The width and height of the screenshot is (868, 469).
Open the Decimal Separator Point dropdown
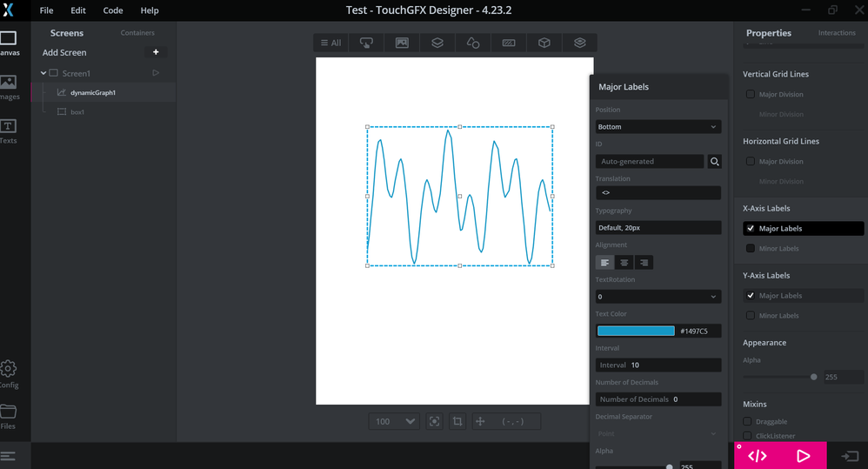[658, 433]
